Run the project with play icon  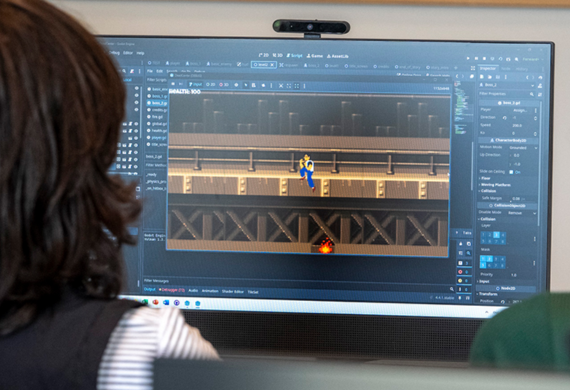468,58
